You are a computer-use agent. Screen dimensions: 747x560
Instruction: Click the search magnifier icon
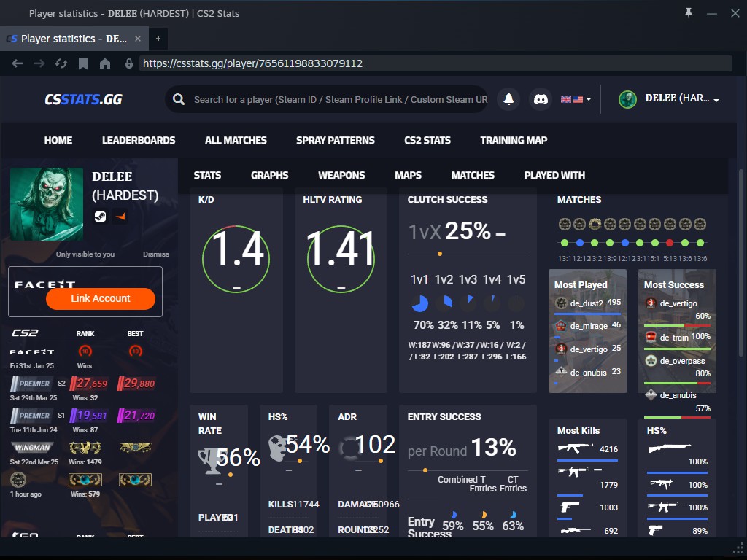(x=179, y=99)
